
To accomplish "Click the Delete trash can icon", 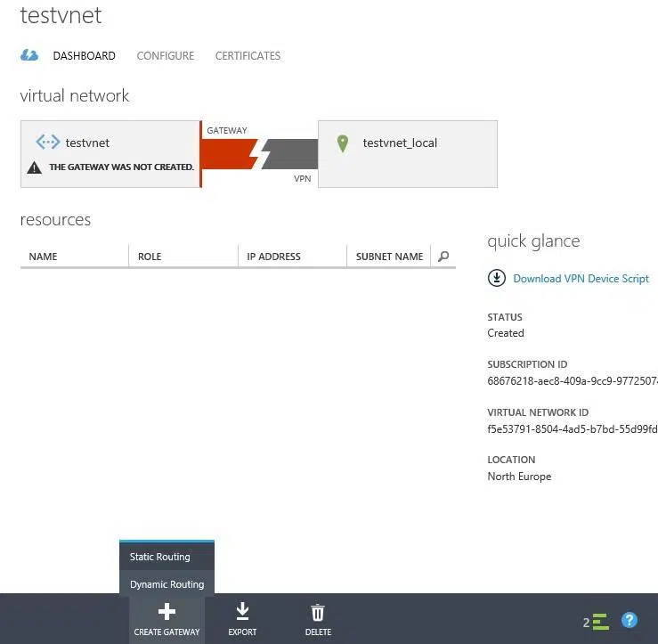I will (318, 612).
